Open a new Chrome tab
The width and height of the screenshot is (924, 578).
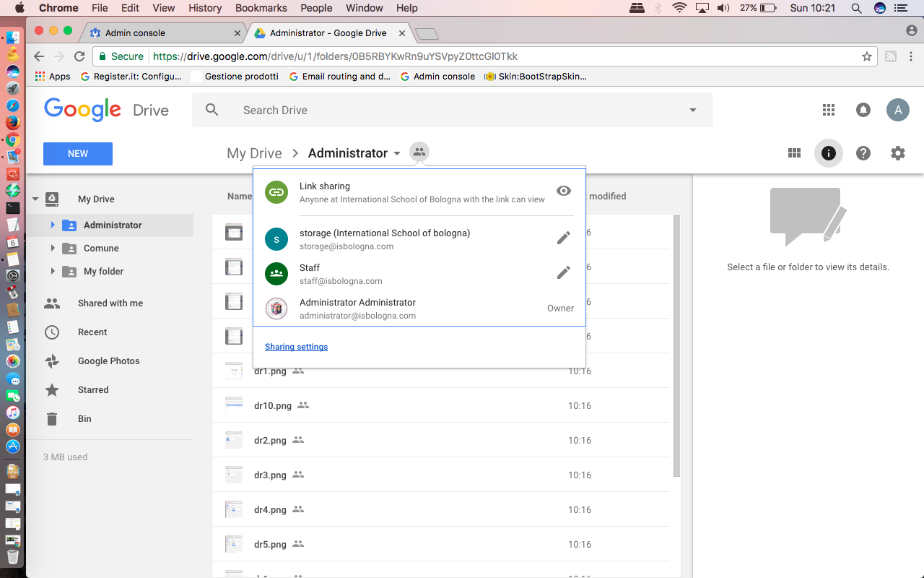427,34
